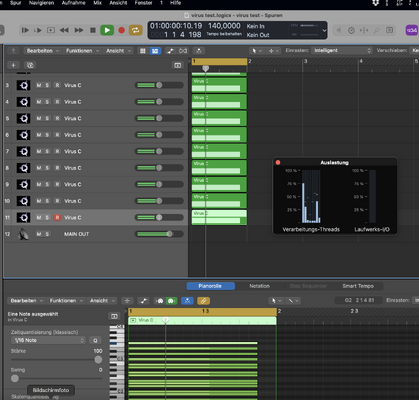Add a new track with plus button
The height and width of the screenshot is (400, 419).
13,65
